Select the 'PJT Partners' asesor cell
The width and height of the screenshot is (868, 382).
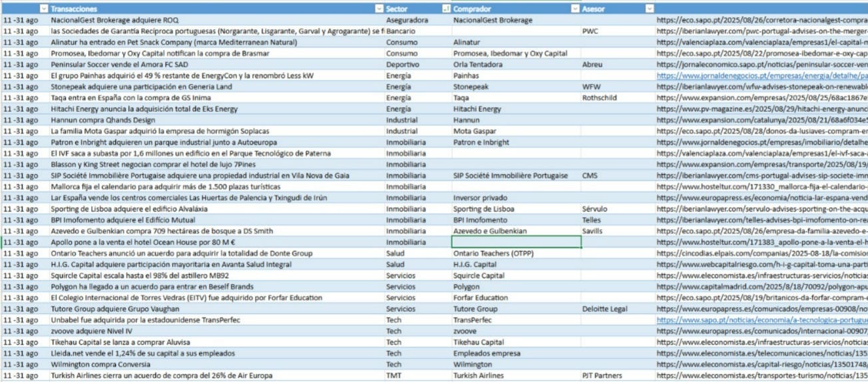tap(618, 375)
